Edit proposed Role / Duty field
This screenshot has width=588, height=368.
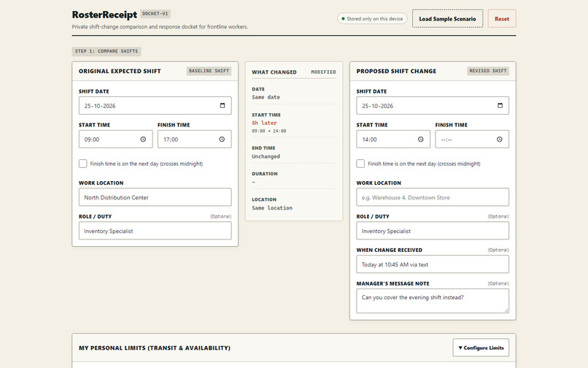point(433,231)
